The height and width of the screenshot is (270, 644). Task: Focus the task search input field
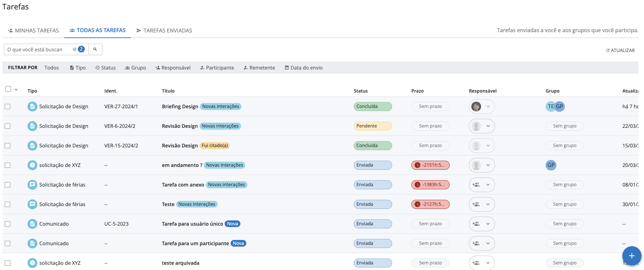(x=38, y=50)
